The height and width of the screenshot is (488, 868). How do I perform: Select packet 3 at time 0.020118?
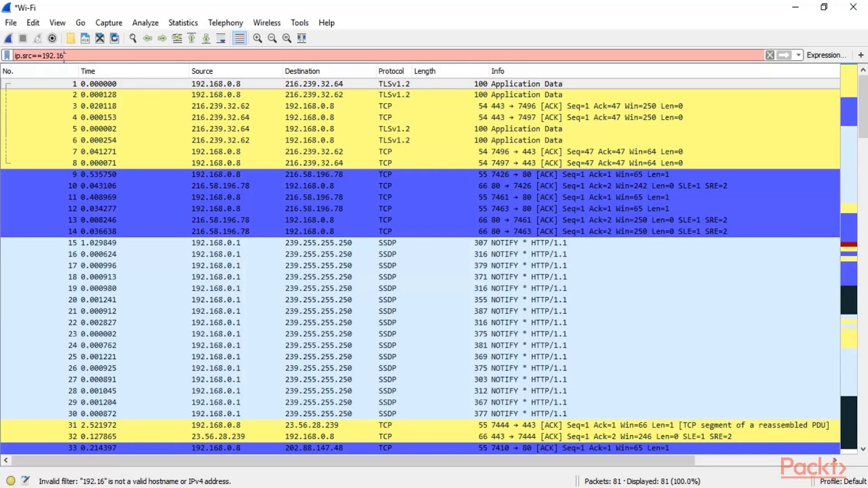click(420, 106)
